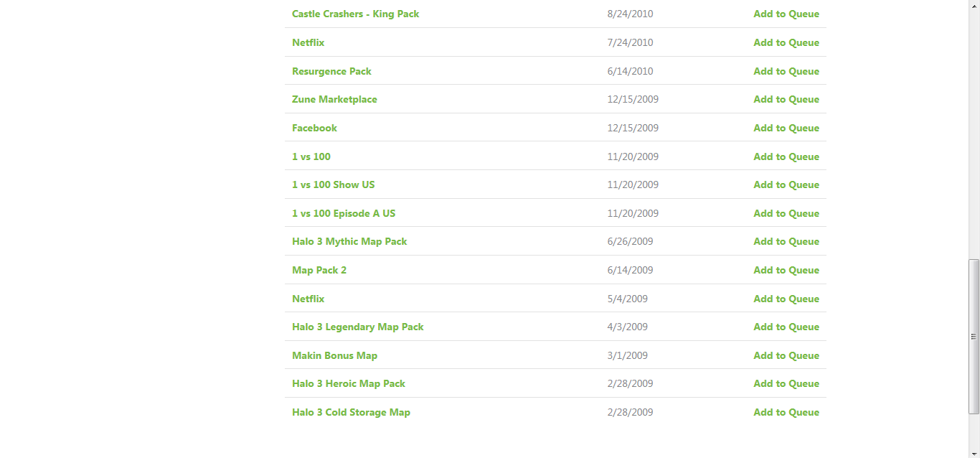Open Halo 3 Cold Storage Map
The image size is (980, 458).
[351, 412]
